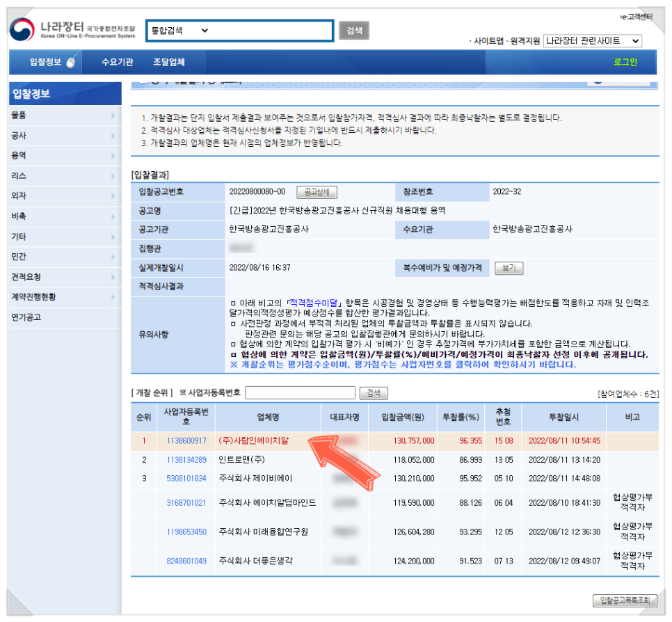Viewport: 672px width, 622px height.
Task: Expand the arrow beside 리스
Action: pos(113,176)
